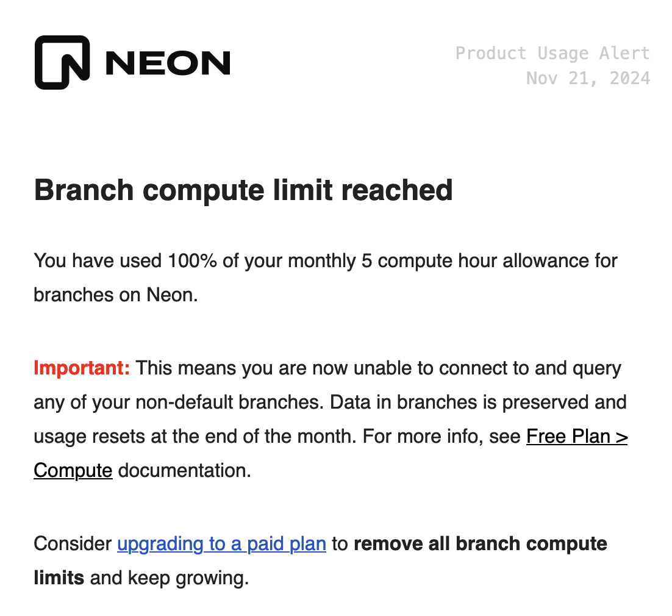Click the bold word limits on last line
This screenshot has width=672, height=616.
tap(59, 578)
